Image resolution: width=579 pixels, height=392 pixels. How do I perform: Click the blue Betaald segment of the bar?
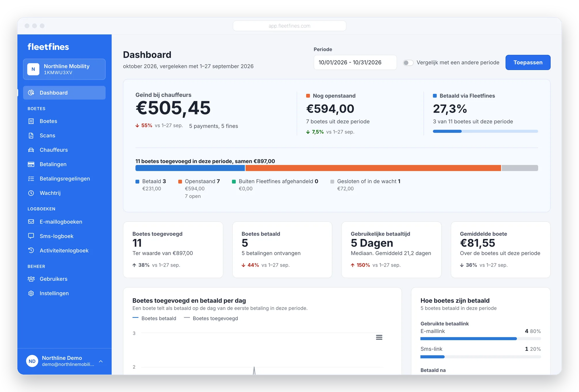tap(190, 168)
